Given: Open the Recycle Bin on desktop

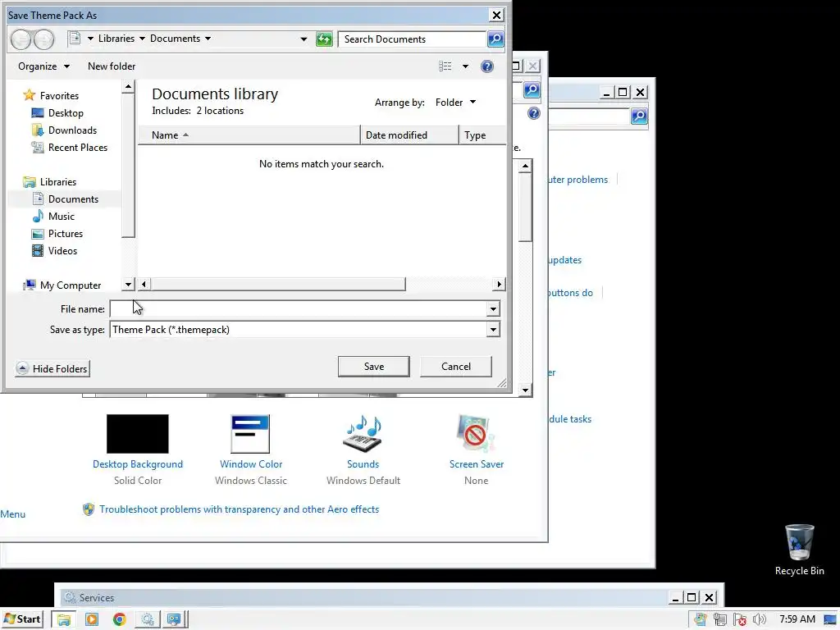Looking at the screenshot, I should (x=799, y=550).
